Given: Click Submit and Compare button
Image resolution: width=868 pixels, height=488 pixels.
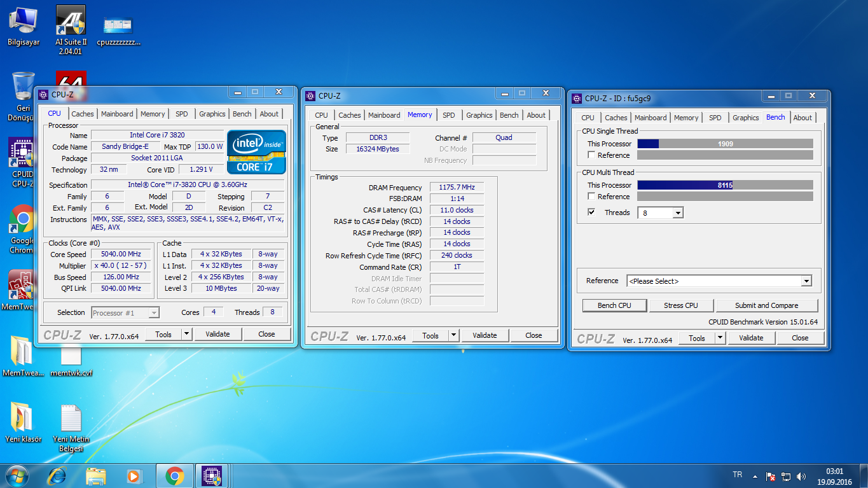Looking at the screenshot, I should [x=766, y=305].
